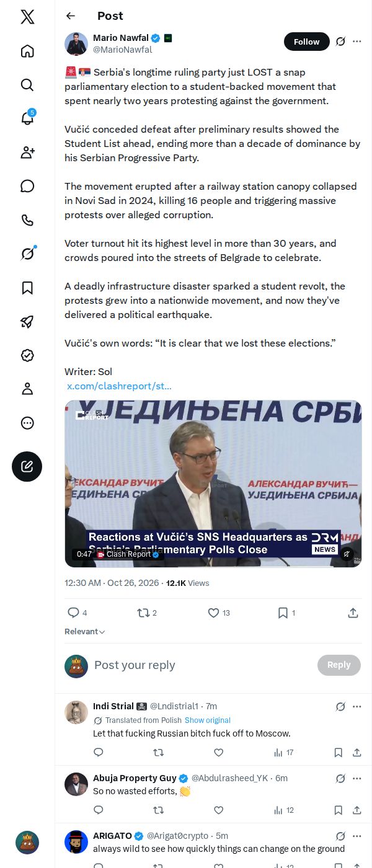Click the compose post button
This screenshot has height=868, width=372.
tap(27, 467)
